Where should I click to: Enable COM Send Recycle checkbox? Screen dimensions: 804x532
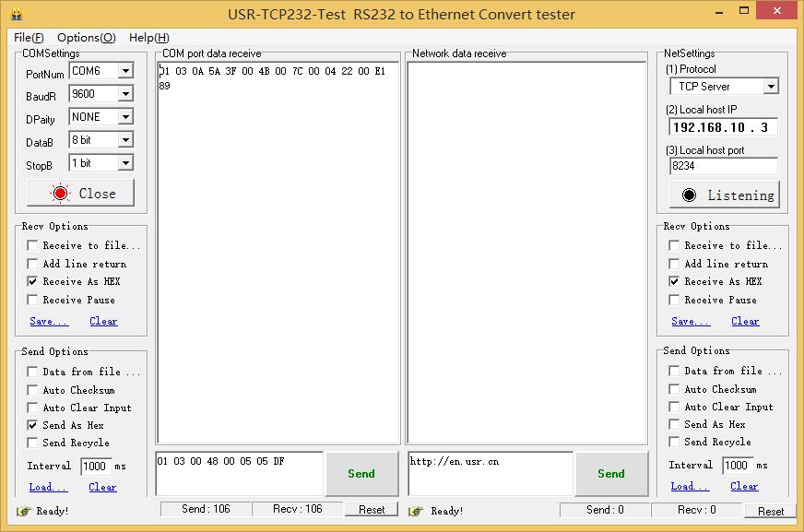pos(32,443)
